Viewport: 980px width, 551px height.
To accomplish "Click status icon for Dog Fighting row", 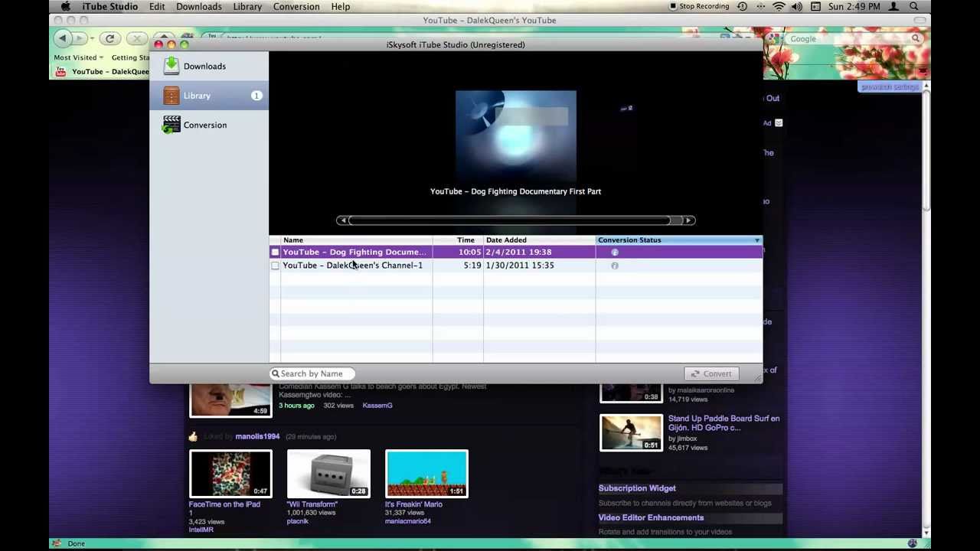I will [615, 252].
